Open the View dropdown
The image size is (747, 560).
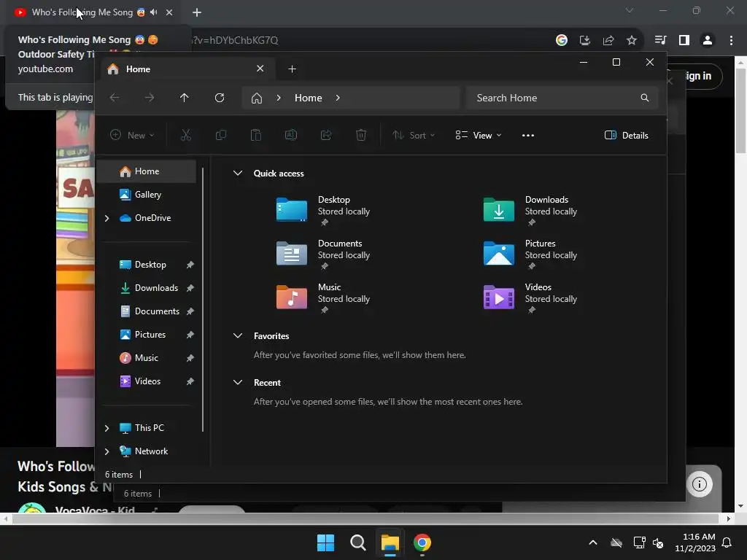(479, 135)
